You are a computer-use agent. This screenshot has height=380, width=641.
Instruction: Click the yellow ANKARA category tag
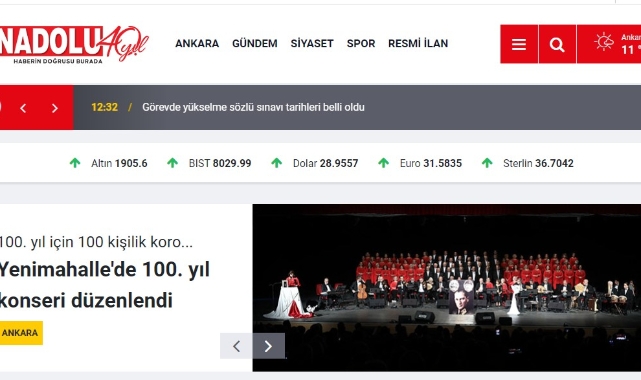20,333
